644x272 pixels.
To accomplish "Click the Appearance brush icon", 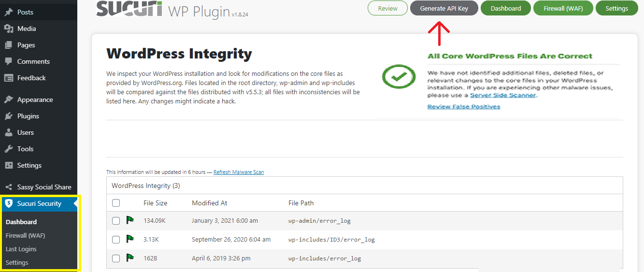I will click(9, 100).
